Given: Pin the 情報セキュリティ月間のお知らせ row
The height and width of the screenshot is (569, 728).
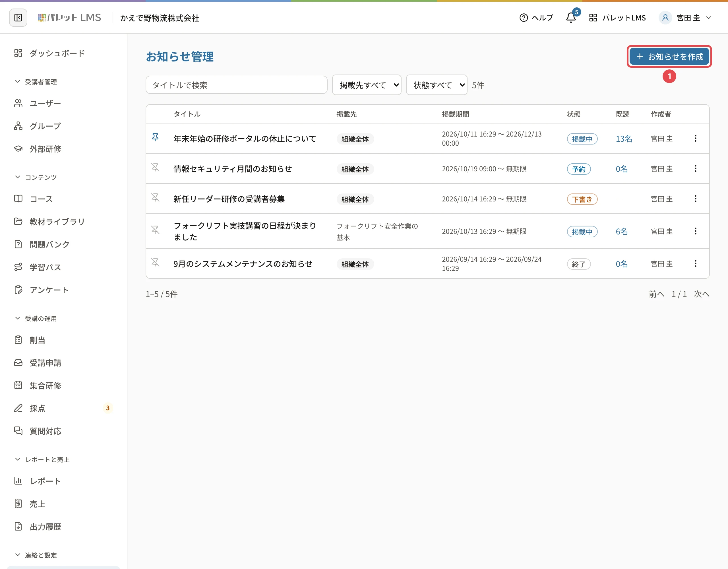Looking at the screenshot, I should [x=155, y=167].
